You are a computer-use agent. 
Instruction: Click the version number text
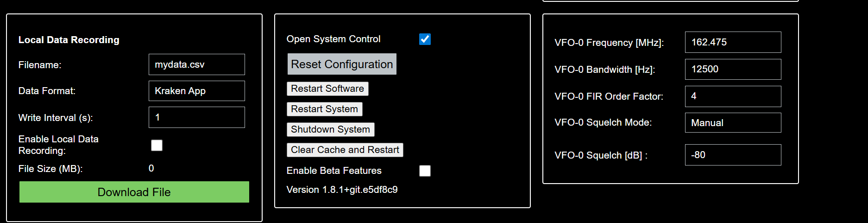[x=342, y=190]
